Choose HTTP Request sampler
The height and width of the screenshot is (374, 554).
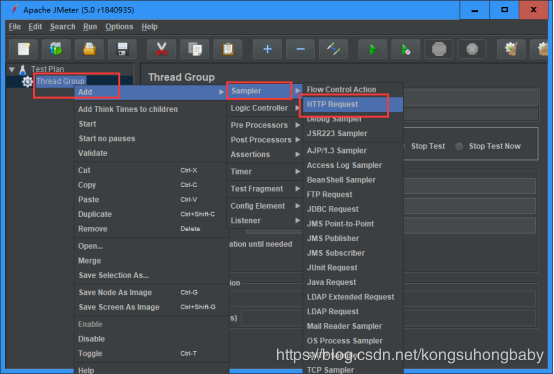353,104
